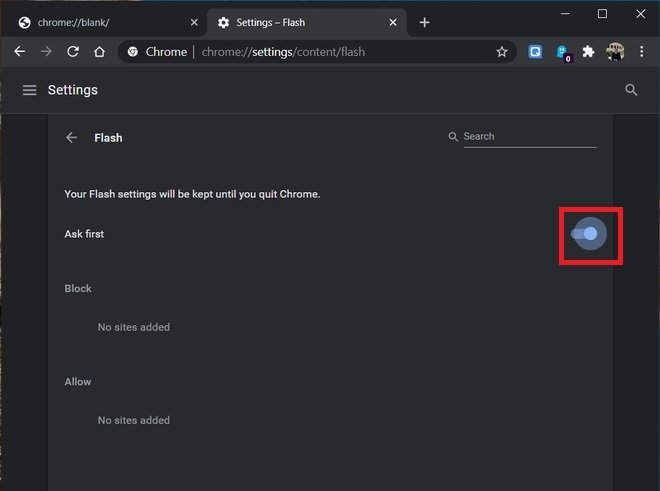Click the Allow section heading
Image resolution: width=660 pixels, height=491 pixels.
78,382
